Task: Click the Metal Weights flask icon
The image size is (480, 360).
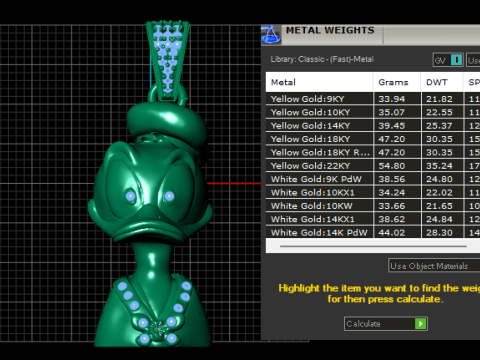Action: 271,35
